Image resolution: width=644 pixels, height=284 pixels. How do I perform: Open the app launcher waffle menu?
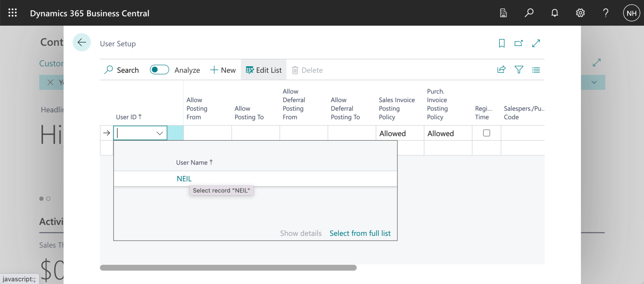point(13,13)
